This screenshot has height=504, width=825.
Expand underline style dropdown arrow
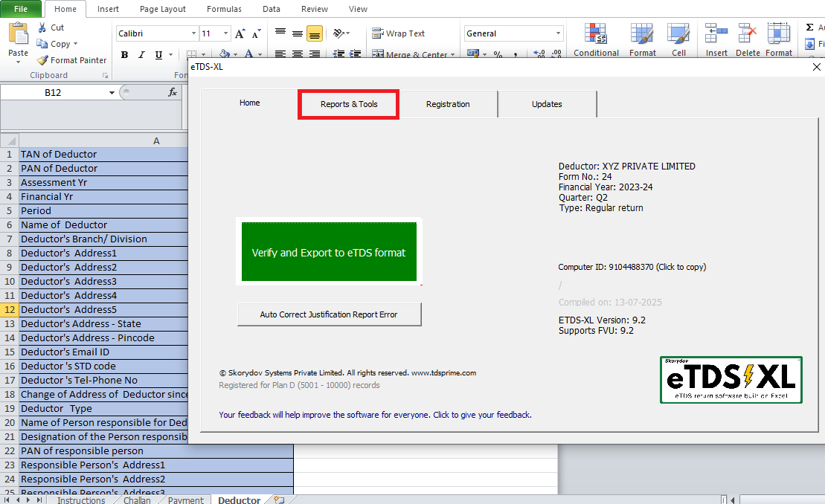coord(170,55)
